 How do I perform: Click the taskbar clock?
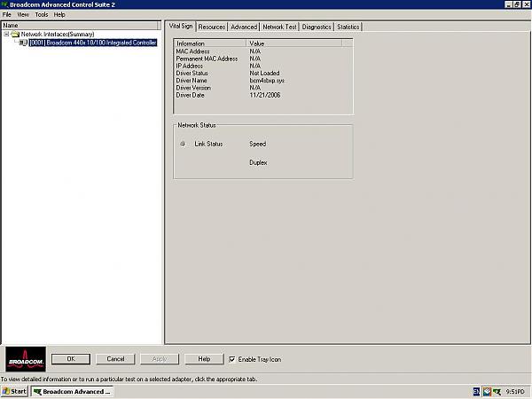[x=515, y=392]
